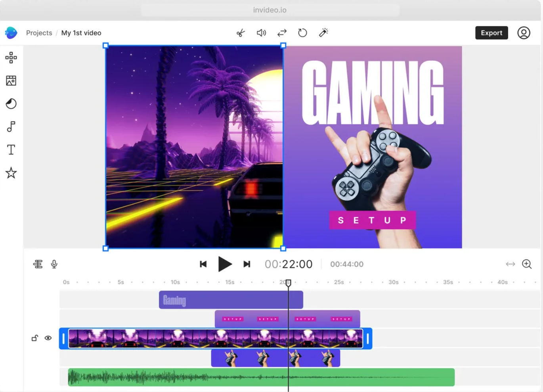
Task: Toggle the track visibility eye icon
Action: tap(48, 338)
